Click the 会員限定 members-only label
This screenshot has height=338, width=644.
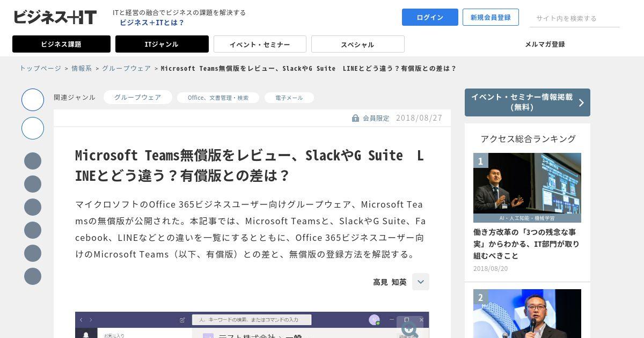(x=376, y=118)
